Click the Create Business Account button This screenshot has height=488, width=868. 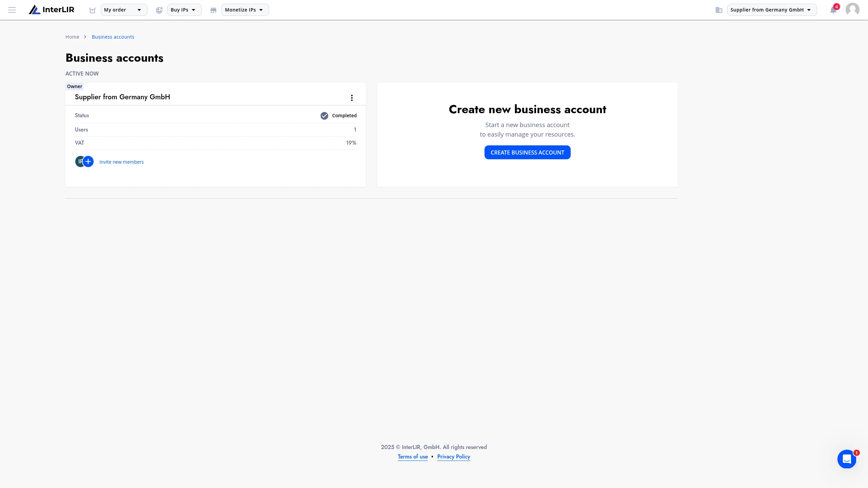coord(528,152)
